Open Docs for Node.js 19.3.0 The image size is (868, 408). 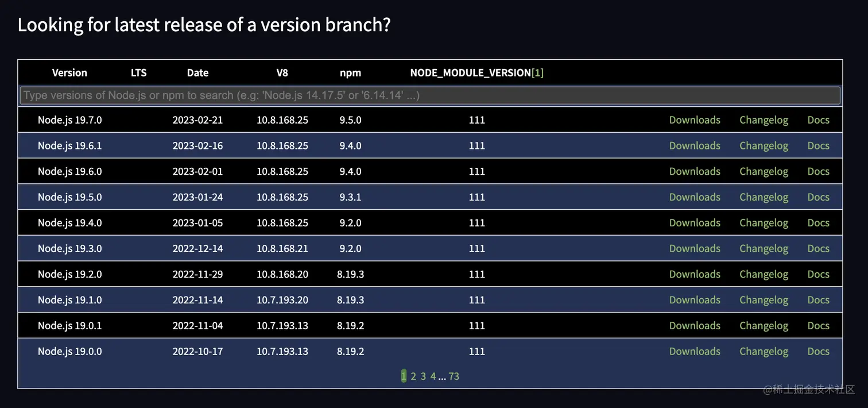[x=818, y=248]
